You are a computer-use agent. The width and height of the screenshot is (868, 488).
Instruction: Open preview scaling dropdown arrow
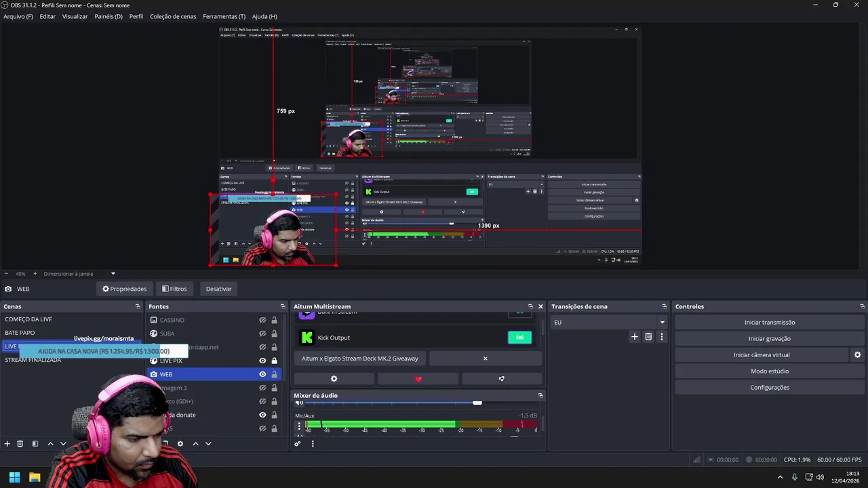113,274
